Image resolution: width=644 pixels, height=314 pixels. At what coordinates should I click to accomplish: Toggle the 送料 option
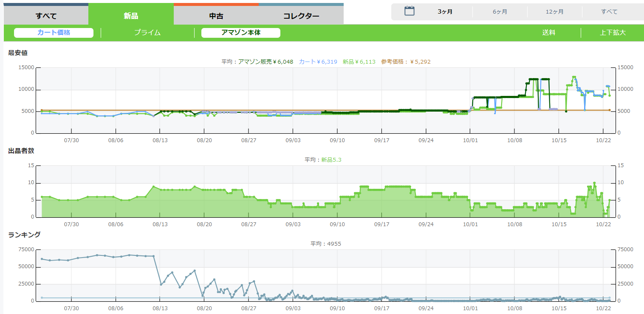point(548,33)
